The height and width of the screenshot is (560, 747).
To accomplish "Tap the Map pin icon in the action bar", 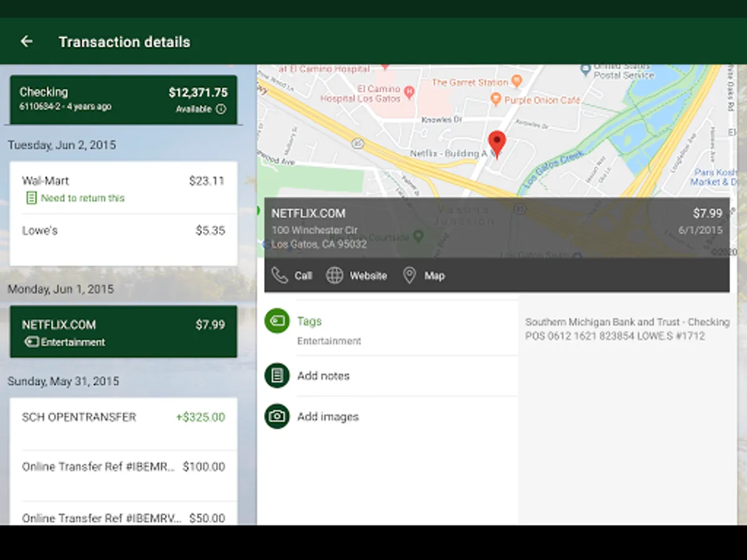I will click(x=409, y=276).
